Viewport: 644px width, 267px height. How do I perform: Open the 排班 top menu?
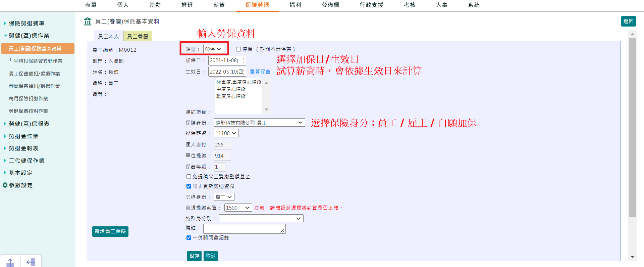[187, 5]
